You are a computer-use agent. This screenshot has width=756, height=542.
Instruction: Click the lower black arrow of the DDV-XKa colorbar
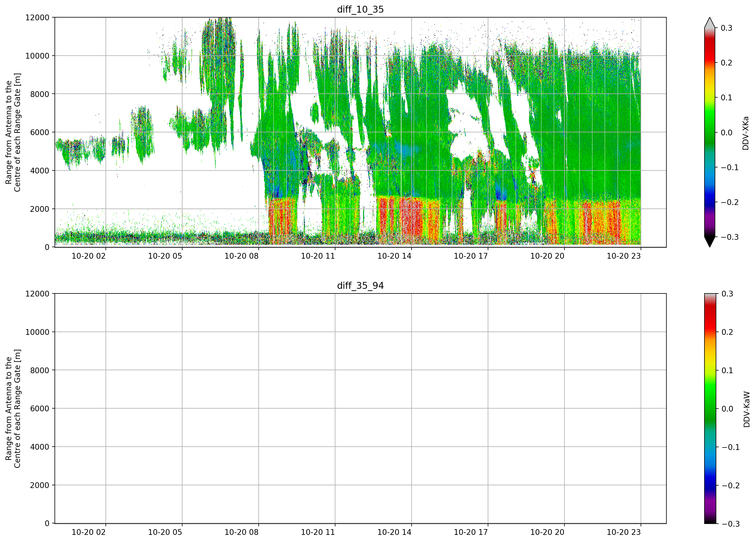coord(710,242)
